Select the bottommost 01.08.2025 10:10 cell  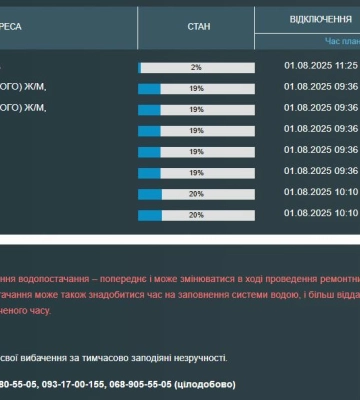[x=321, y=213]
